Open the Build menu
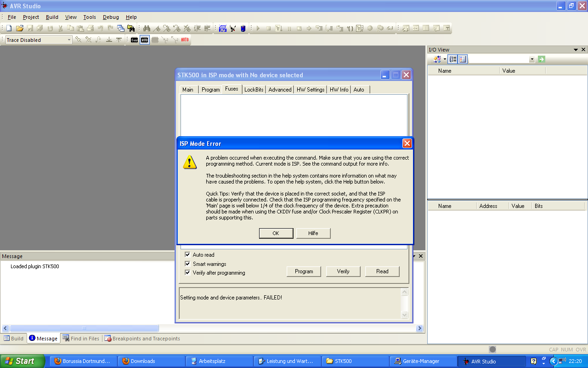 (x=52, y=17)
